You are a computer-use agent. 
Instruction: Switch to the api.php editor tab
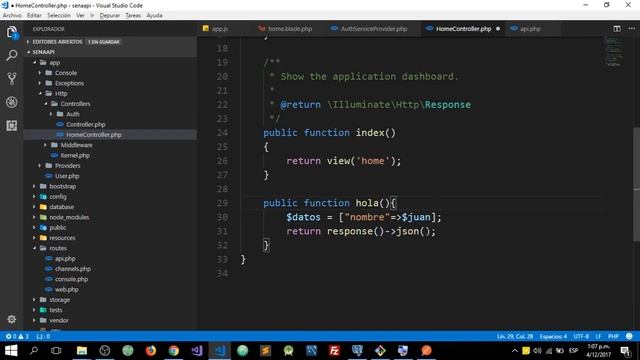click(530, 29)
